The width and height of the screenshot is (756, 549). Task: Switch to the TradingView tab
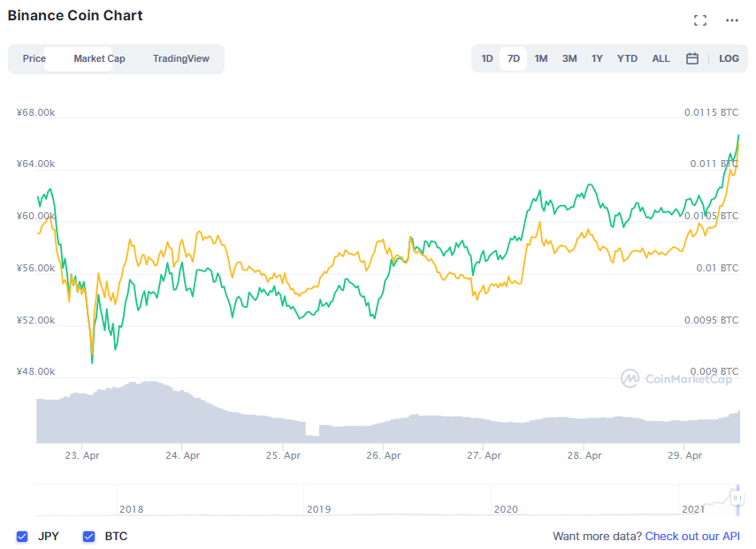point(180,59)
